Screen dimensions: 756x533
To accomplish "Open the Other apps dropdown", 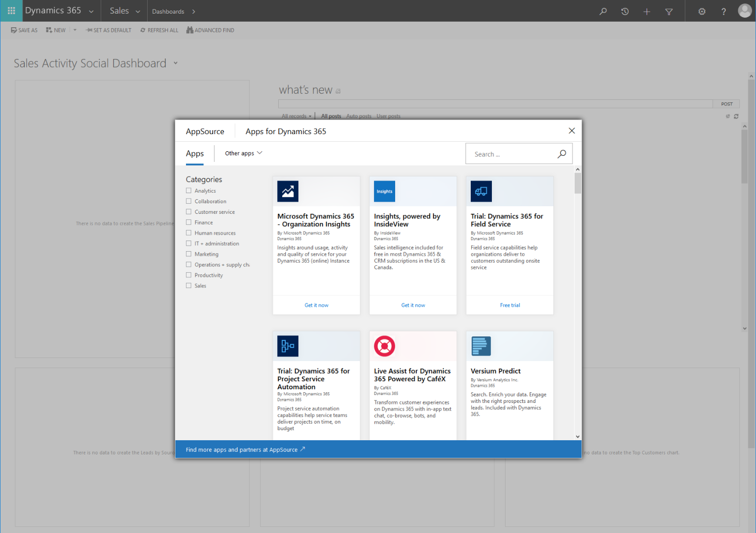I will (243, 153).
